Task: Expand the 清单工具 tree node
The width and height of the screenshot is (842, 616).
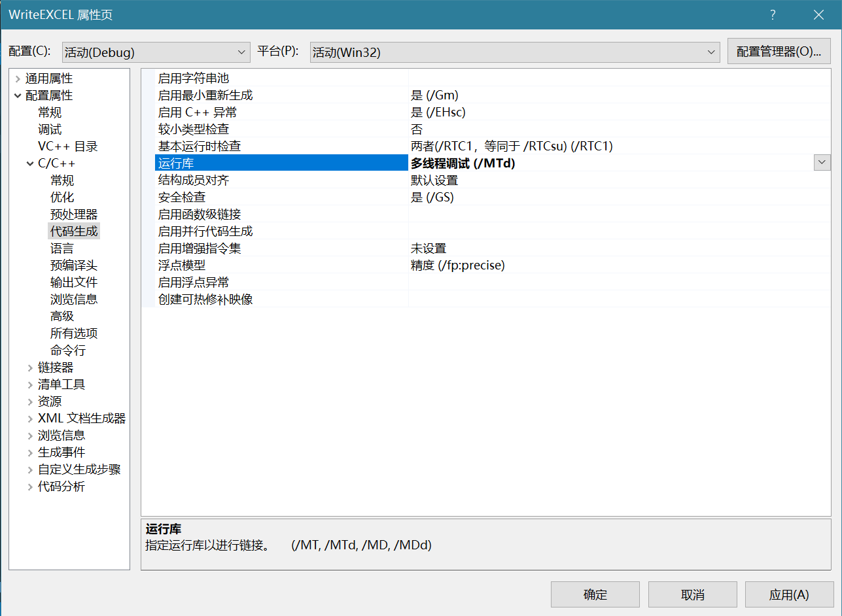Action: tap(30, 385)
